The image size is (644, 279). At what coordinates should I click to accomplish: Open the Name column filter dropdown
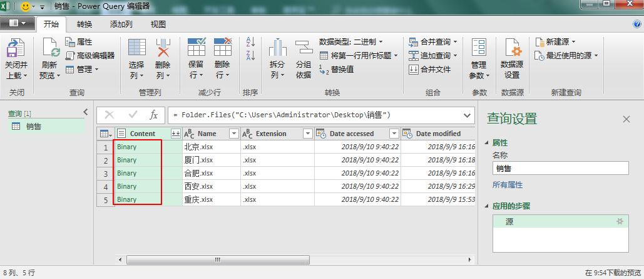[x=233, y=134]
